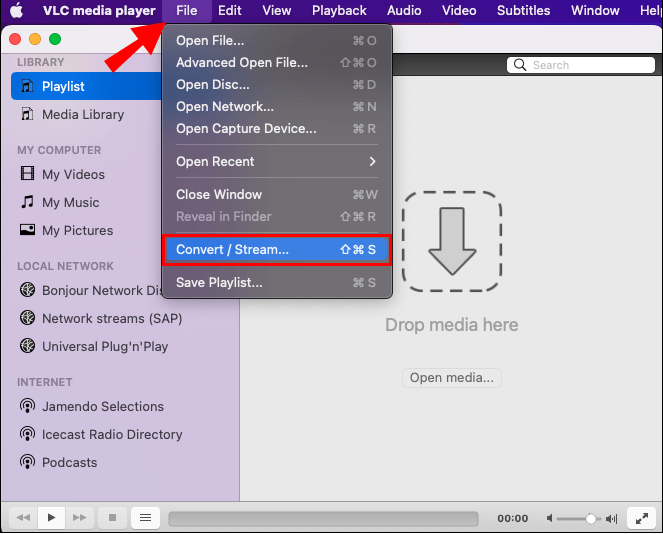This screenshot has height=534, width=663.
Task: Select Playlist in the sidebar
Action: click(x=87, y=86)
